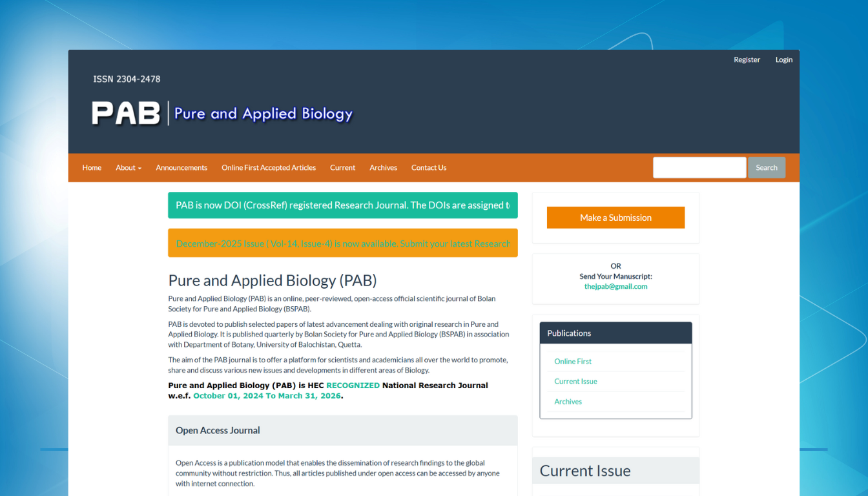Open Archives link in Publications panel
The image size is (868, 496).
point(568,402)
